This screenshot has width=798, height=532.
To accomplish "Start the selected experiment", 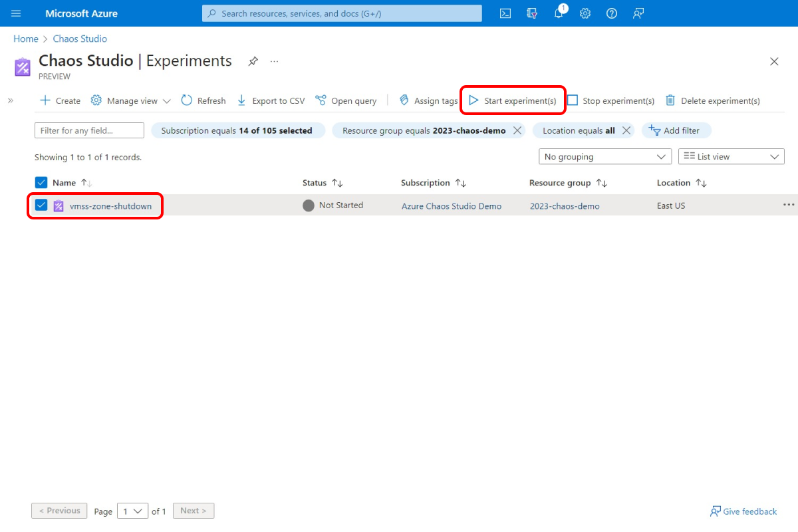I will tap(512, 100).
